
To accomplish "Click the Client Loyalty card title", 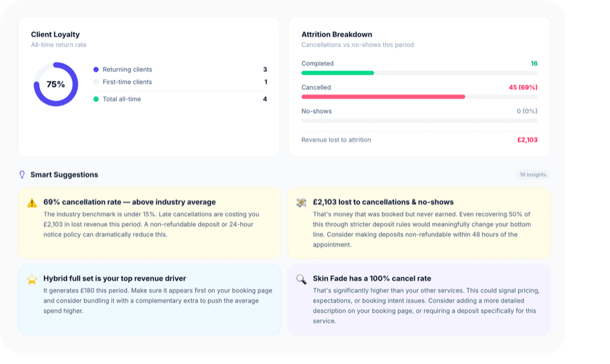I will point(55,34).
